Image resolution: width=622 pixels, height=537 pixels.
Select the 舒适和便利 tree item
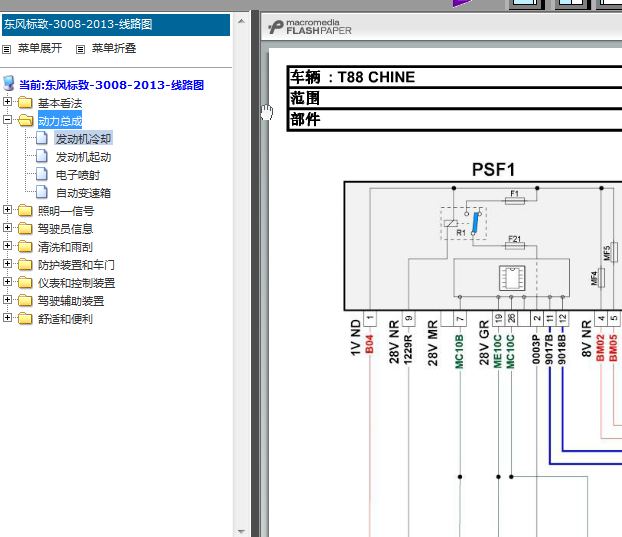(x=65, y=319)
